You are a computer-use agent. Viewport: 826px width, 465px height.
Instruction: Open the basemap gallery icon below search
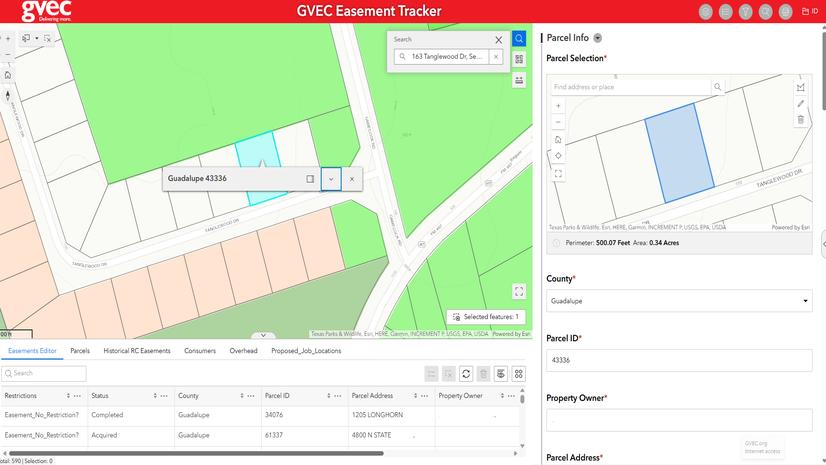(x=519, y=59)
